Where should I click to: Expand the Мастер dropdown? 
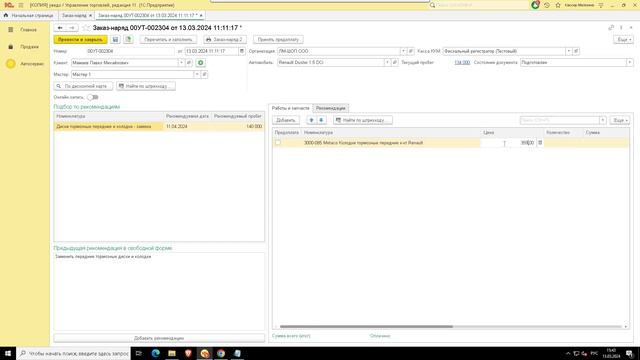197,75
